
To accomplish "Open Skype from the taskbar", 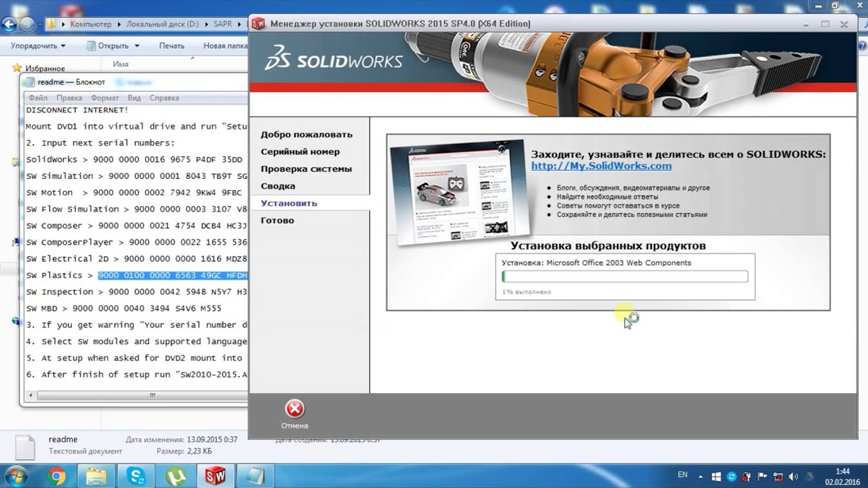I will pyautogui.click(x=136, y=476).
